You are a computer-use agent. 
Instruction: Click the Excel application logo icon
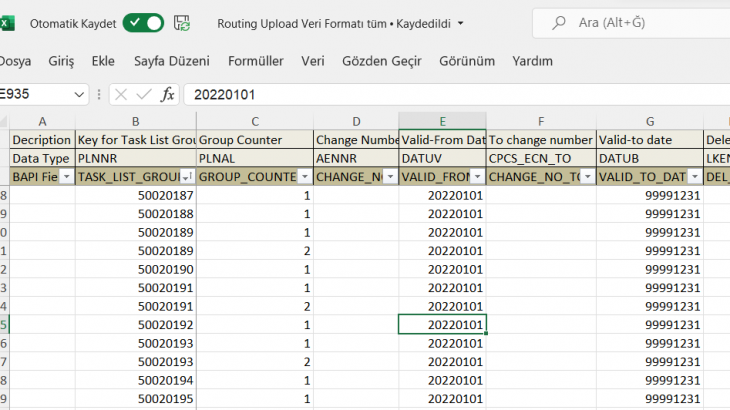click(7, 23)
